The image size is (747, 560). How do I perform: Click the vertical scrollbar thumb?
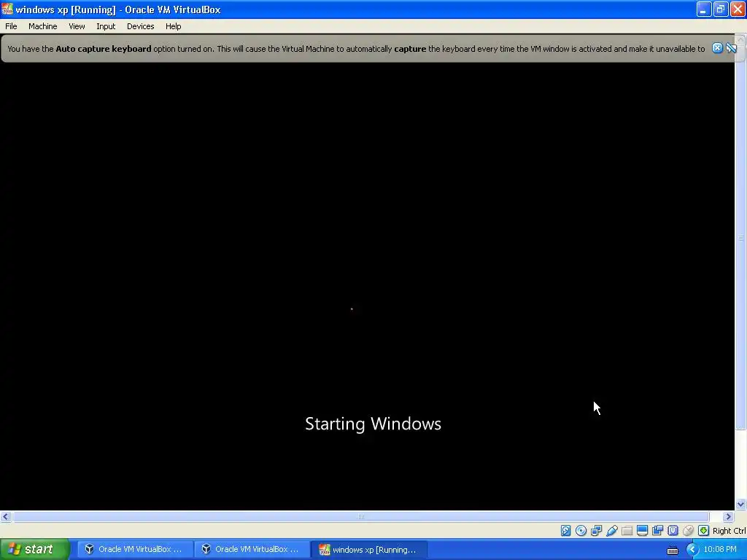741,238
